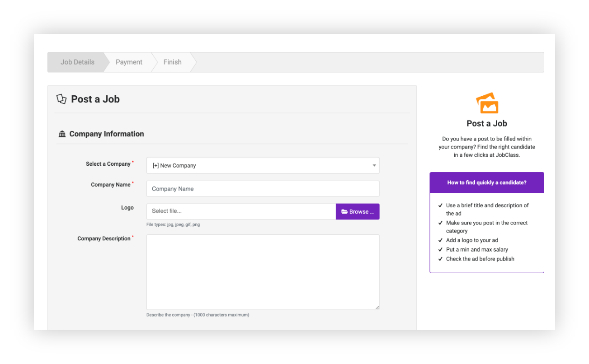Click checkmark beside 'Put a min and max salary'
This screenshot has height=364, width=589.
440,250
